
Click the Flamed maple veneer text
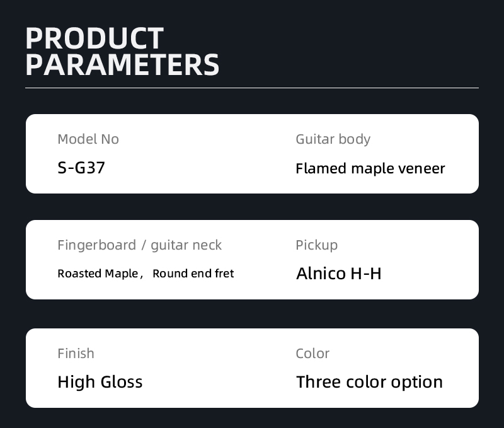(370, 168)
